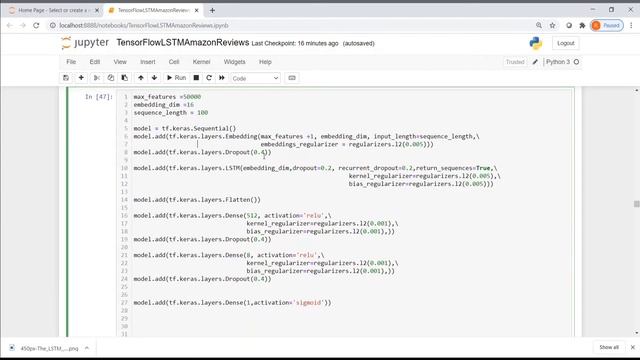640x360 pixels.
Task: Click the Python 3 kernel indicator circle
Action: (576, 62)
